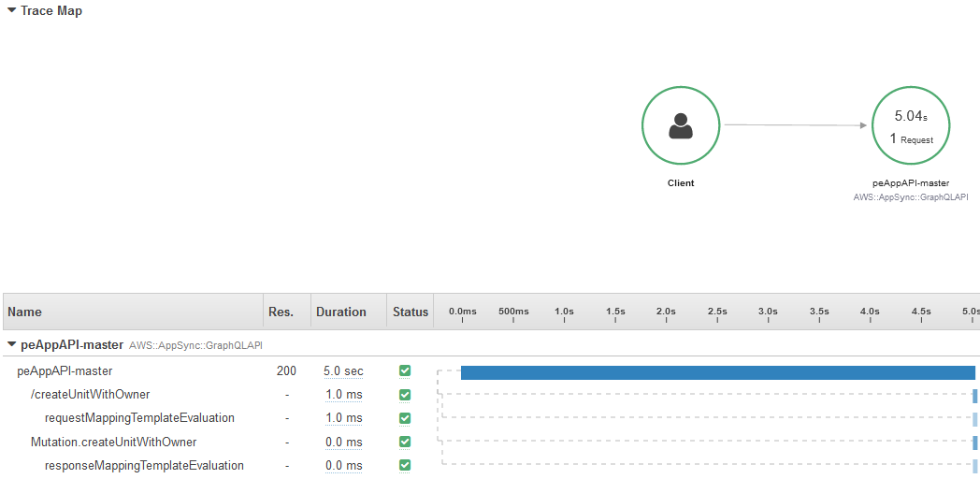
Task: Click the green OK status icon for peAppAPI-master
Action: click(x=405, y=370)
